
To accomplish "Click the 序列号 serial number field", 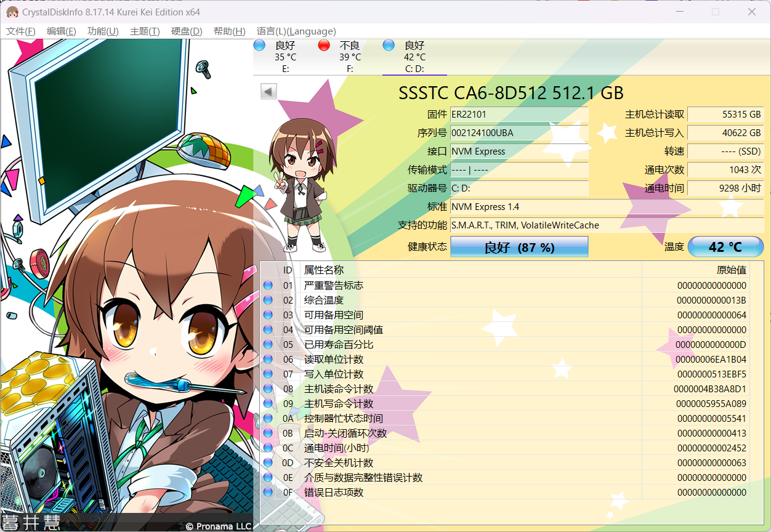I will click(x=519, y=133).
